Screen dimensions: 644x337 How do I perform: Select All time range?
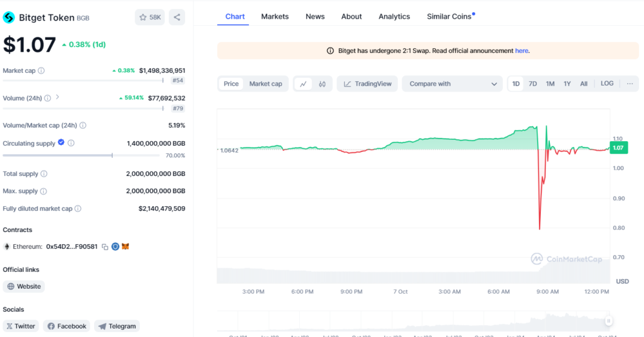point(584,84)
